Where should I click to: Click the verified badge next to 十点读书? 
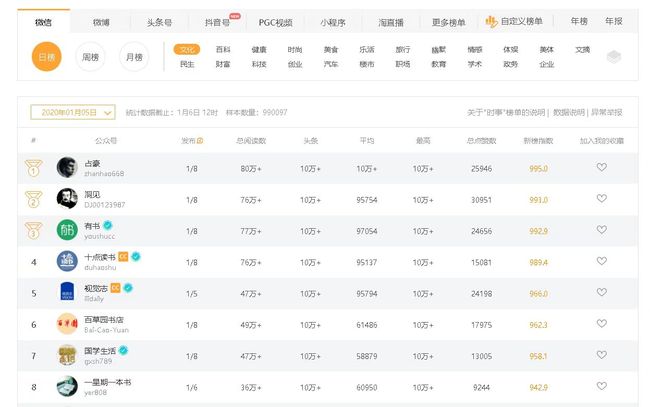(136, 257)
